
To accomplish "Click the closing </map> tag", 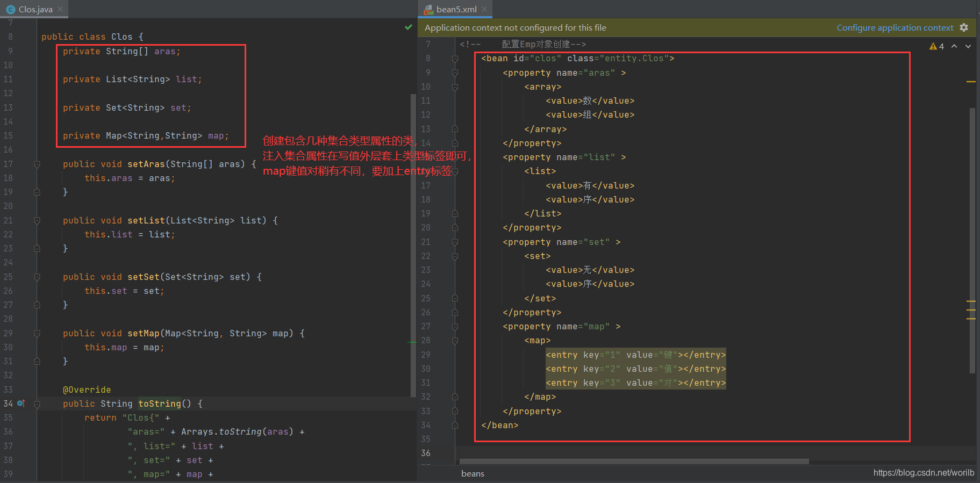I will click(x=540, y=397).
